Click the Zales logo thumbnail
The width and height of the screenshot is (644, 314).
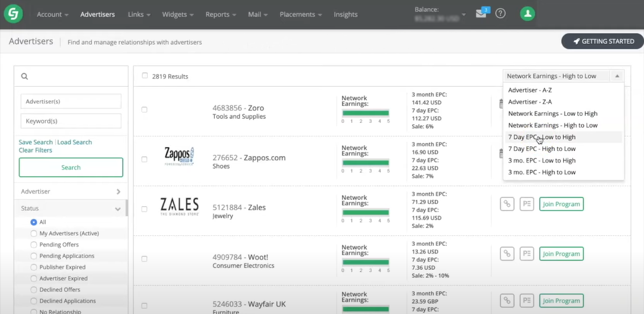180,207
